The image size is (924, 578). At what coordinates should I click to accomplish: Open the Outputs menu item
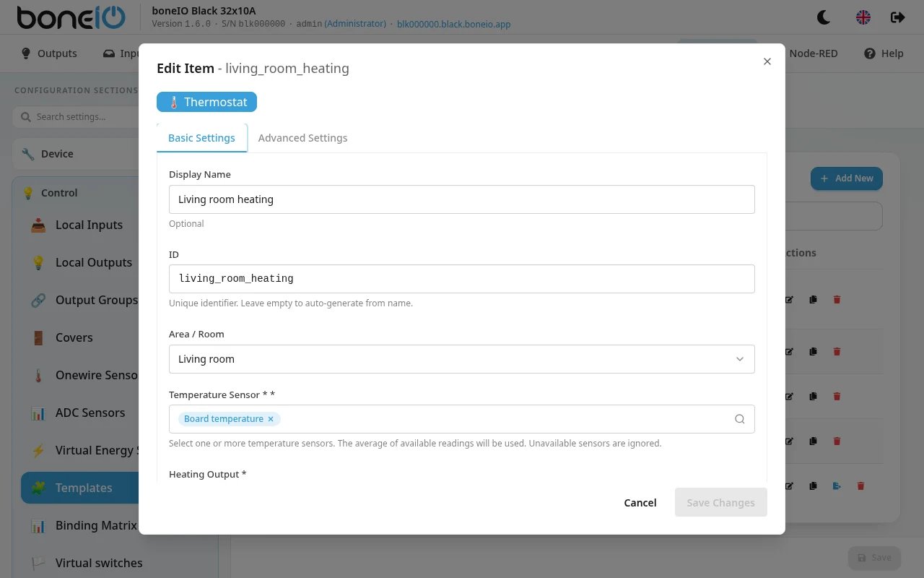click(x=49, y=53)
